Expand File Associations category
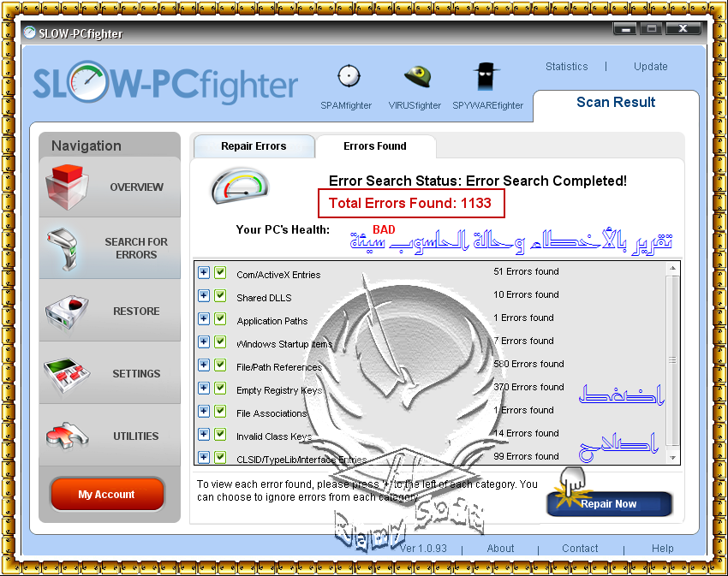728x576 pixels. [x=203, y=411]
